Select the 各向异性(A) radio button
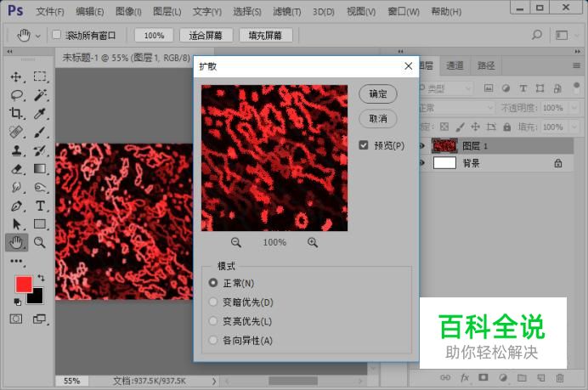588x390 pixels. (x=213, y=340)
